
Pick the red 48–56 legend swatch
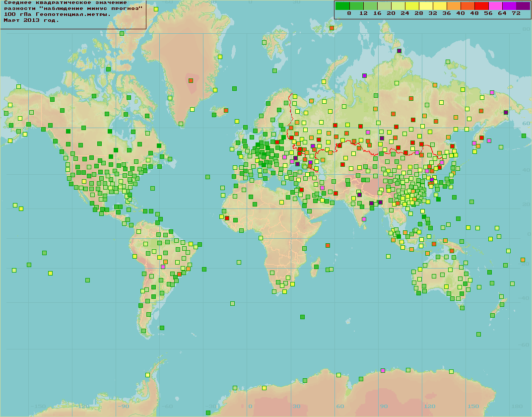481,6
